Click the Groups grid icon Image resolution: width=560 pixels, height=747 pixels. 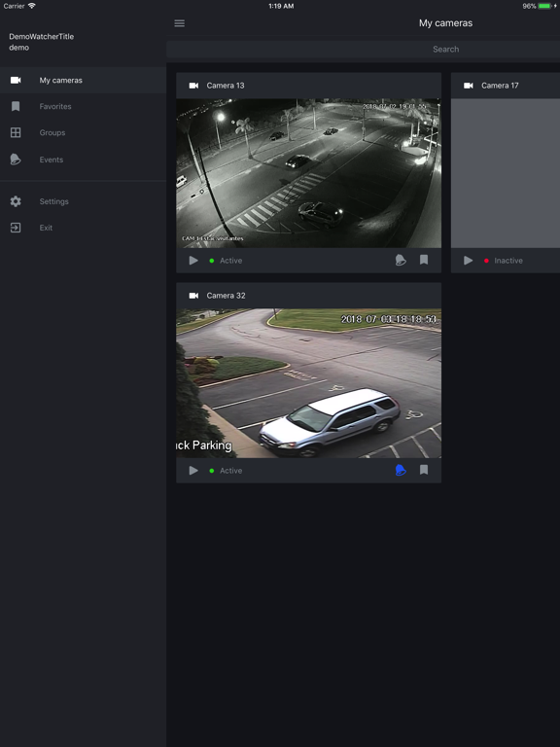16,132
